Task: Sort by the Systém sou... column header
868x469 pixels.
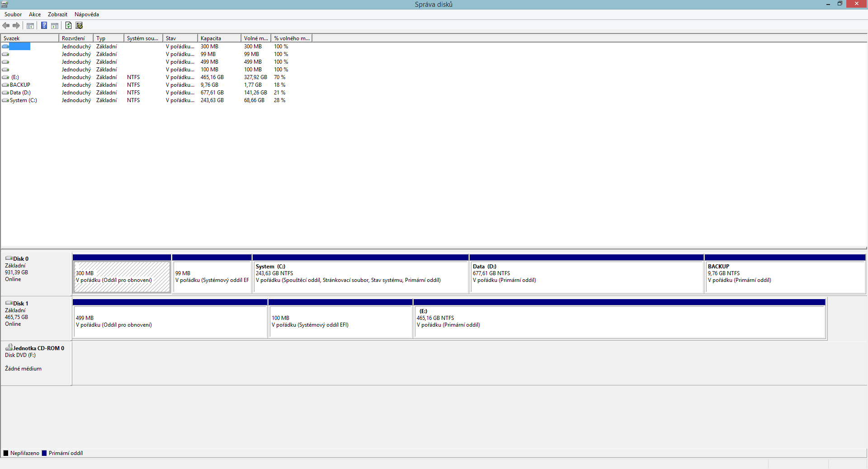Action: 143,38
